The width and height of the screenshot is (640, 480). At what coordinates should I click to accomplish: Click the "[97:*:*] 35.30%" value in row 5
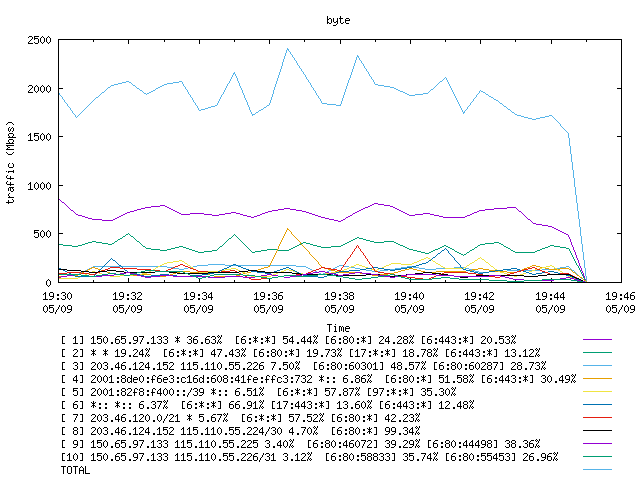(411, 392)
